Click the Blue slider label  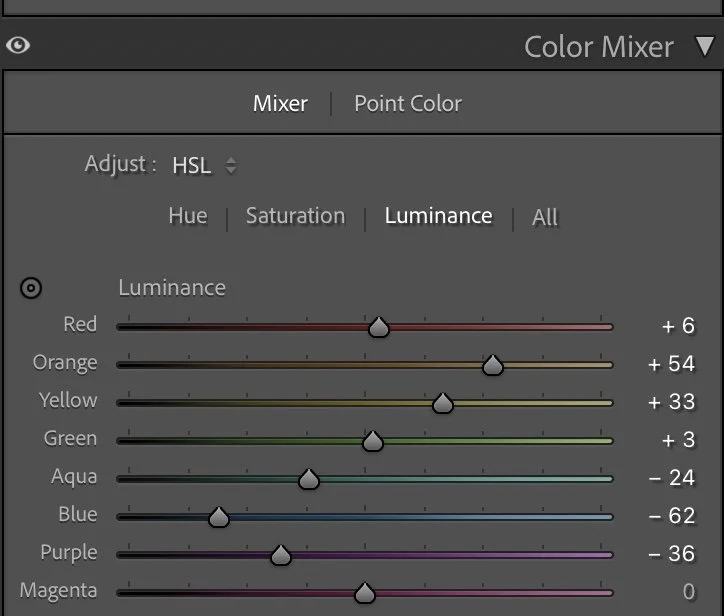[78, 514]
